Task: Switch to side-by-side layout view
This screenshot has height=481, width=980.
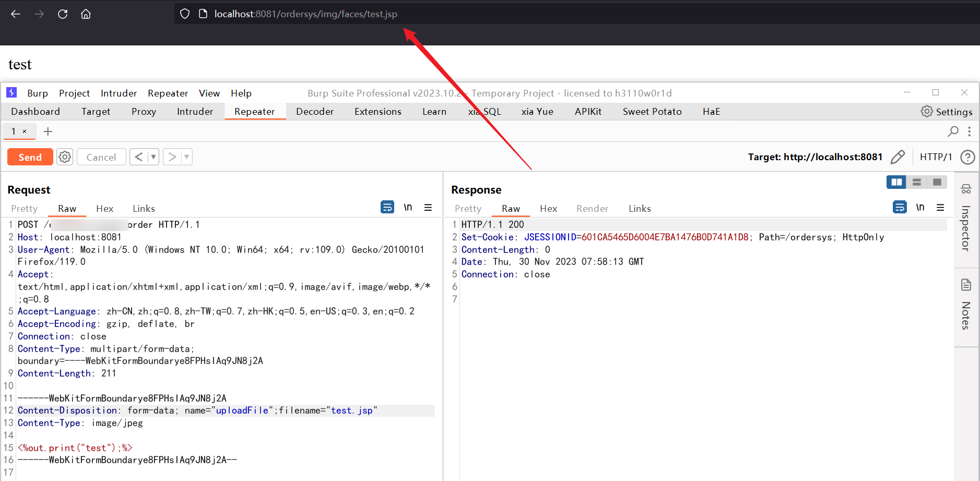Action: pyautogui.click(x=896, y=182)
